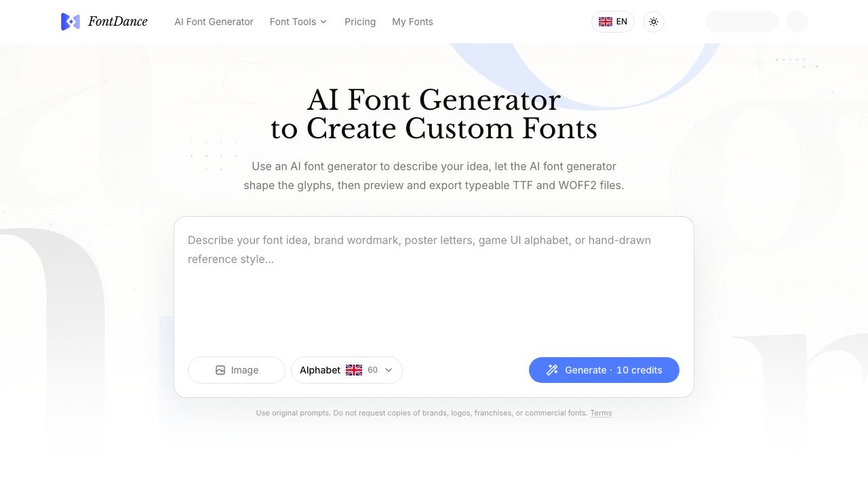The image size is (868, 488).
Task: Open the EN language selector
Action: pyautogui.click(x=613, y=22)
